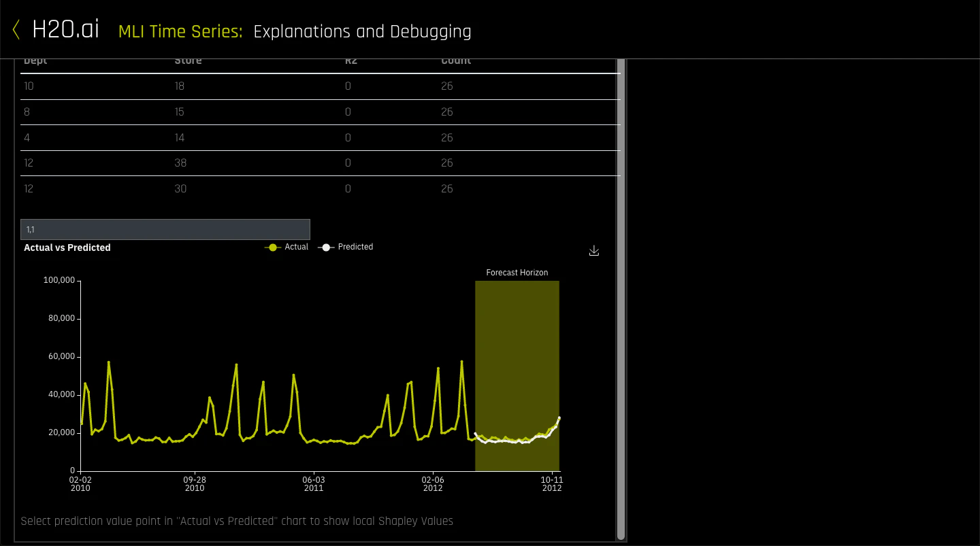Click Dept 12 cell in Store 38 row
The height and width of the screenshot is (546, 980).
click(29, 163)
